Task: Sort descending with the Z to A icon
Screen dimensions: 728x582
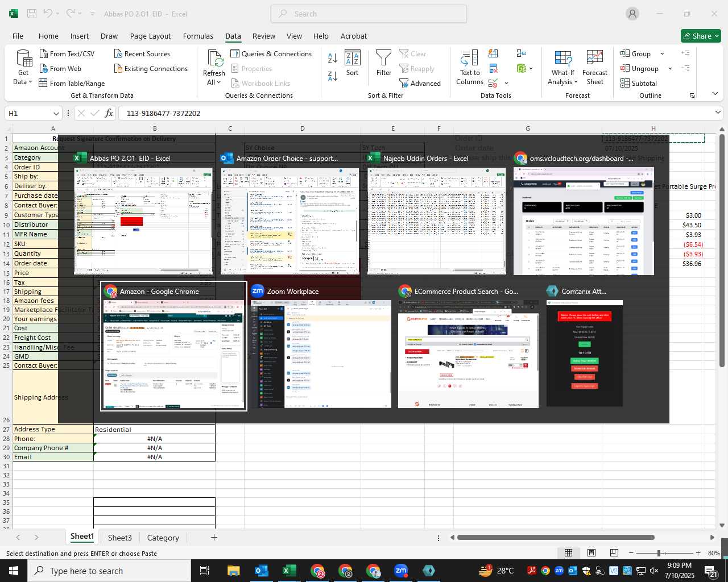Action: tap(333, 76)
